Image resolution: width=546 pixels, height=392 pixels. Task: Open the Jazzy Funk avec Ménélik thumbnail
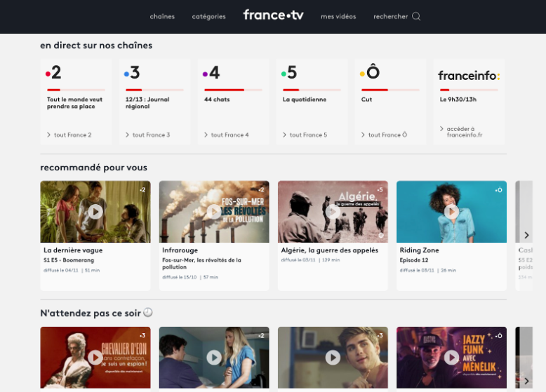click(452, 357)
